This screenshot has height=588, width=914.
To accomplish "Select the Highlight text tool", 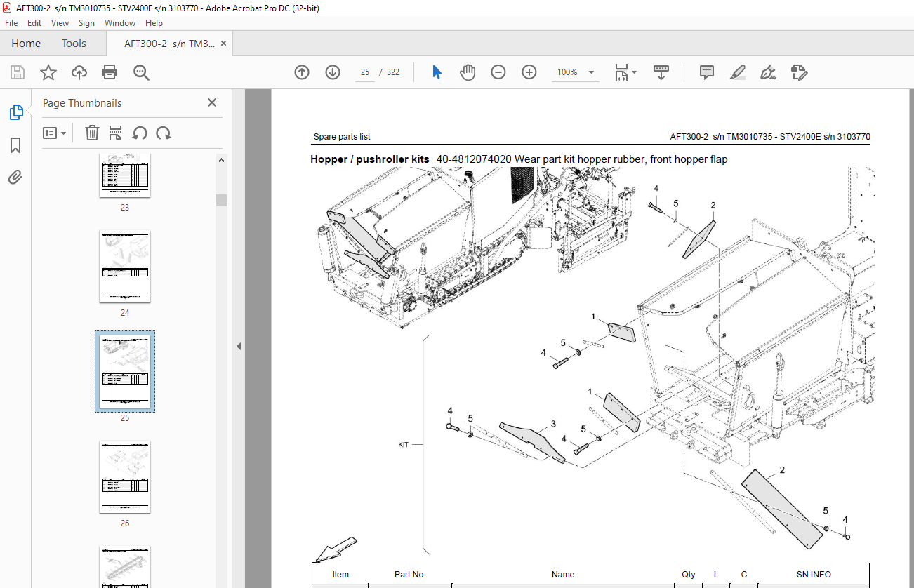I will point(737,72).
